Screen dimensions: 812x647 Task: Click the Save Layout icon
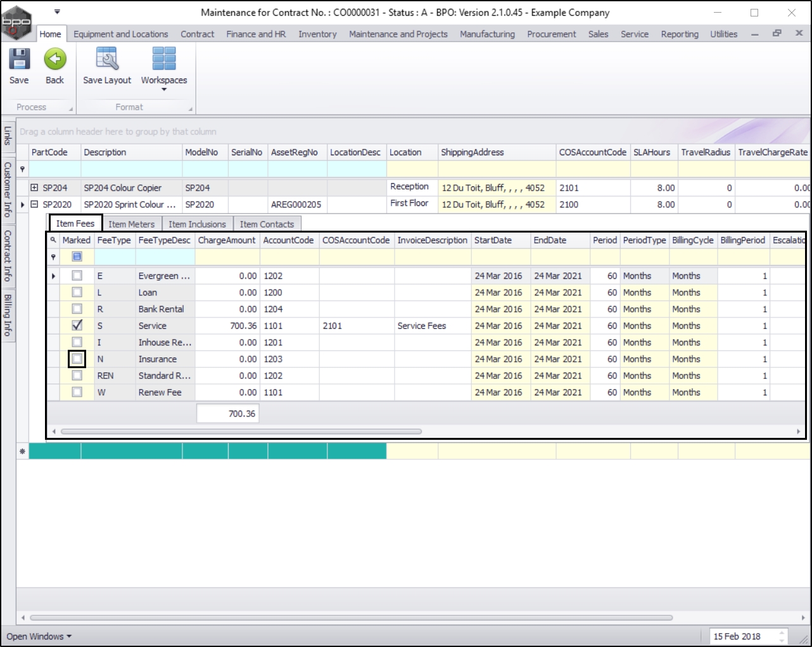(x=107, y=60)
